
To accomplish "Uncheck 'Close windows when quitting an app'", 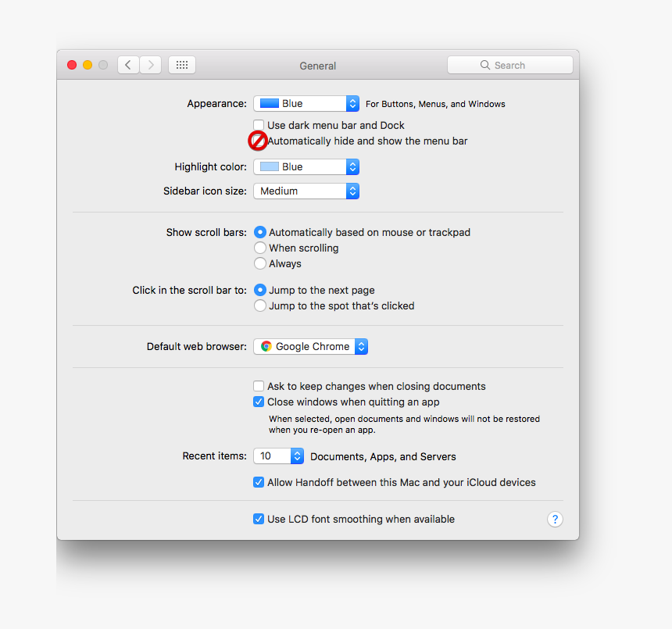I will pyautogui.click(x=259, y=402).
